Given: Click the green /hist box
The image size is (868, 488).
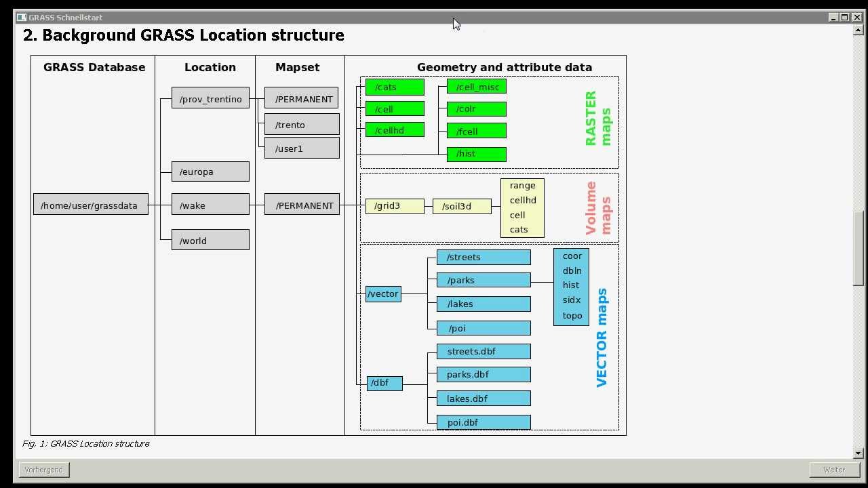Looking at the screenshot, I should tap(477, 154).
